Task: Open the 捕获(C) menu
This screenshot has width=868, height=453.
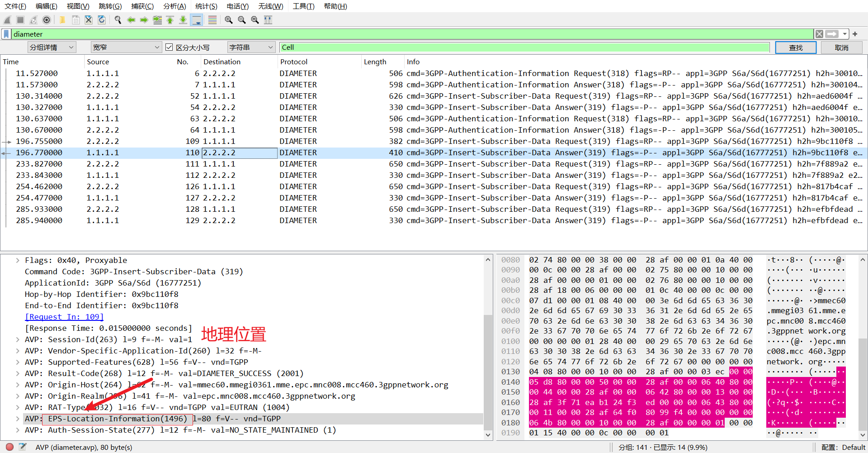Action: [x=142, y=6]
